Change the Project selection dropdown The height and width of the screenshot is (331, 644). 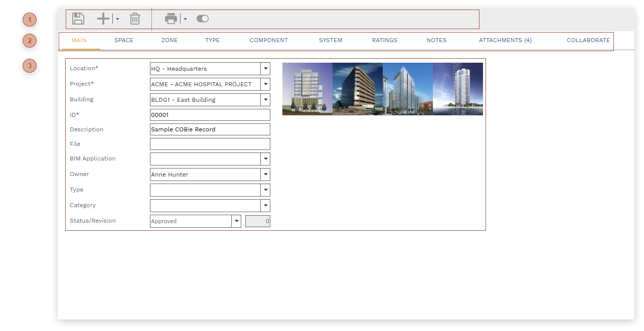tap(265, 84)
